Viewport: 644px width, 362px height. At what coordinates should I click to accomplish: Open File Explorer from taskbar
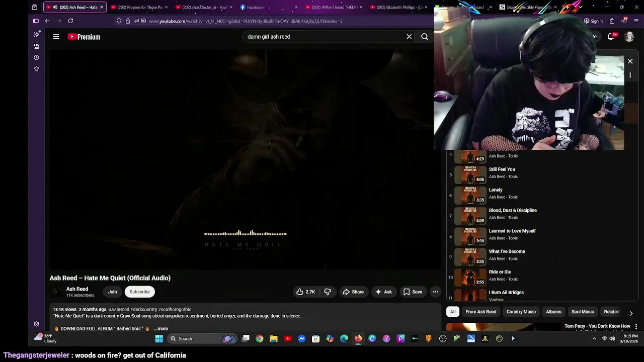(273, 339)
